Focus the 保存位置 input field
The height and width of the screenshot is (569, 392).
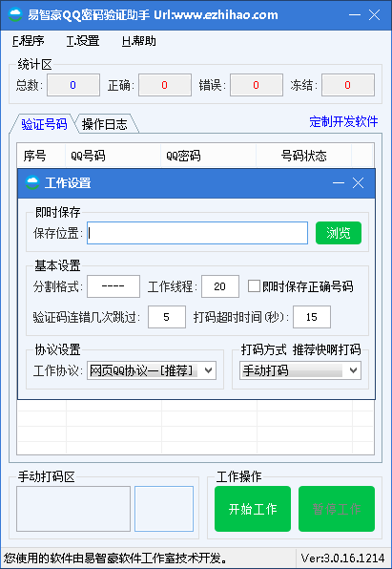click(x=197, y=233)
